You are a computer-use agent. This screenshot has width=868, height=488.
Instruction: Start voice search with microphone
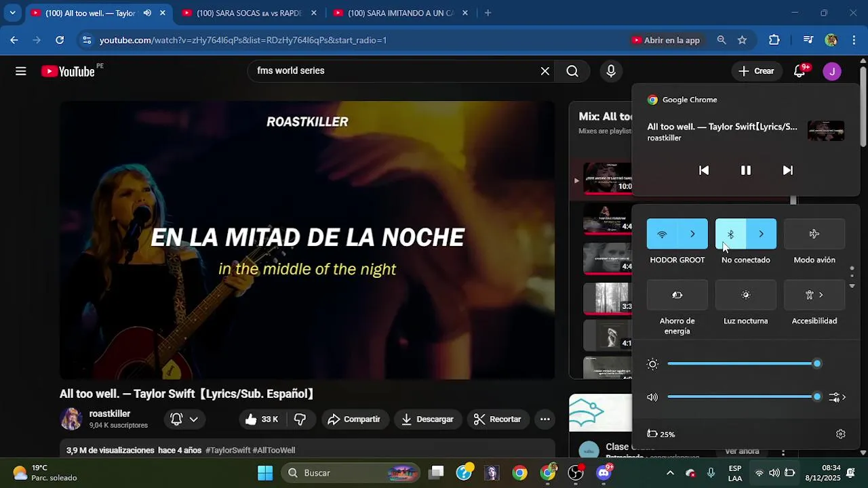(611, 71)
